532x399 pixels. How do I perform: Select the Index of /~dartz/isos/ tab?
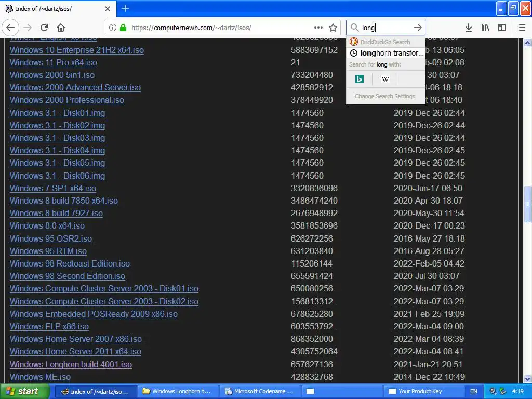coord(58,9)
